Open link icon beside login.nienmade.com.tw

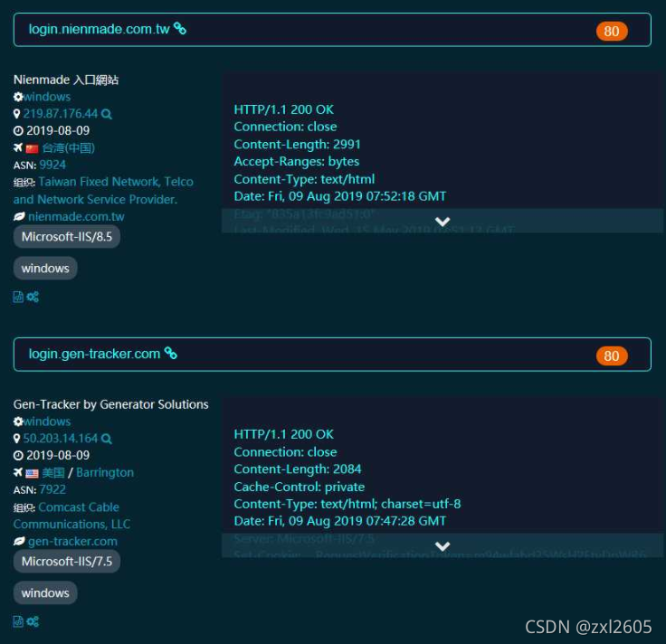click(x=180, y=29)
